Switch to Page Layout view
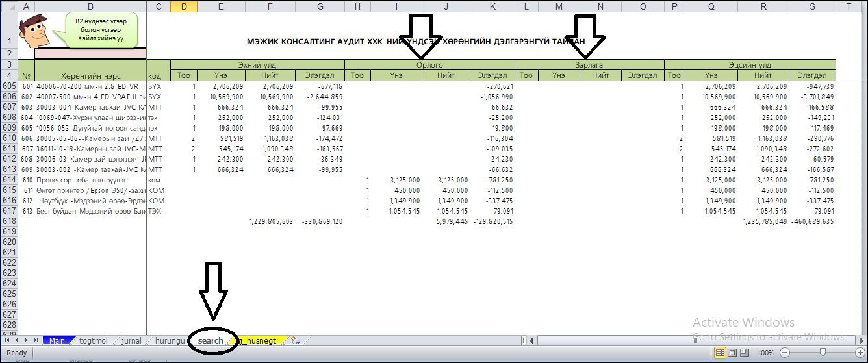Screen dimensions: 868x363 [x=734, y=353]
